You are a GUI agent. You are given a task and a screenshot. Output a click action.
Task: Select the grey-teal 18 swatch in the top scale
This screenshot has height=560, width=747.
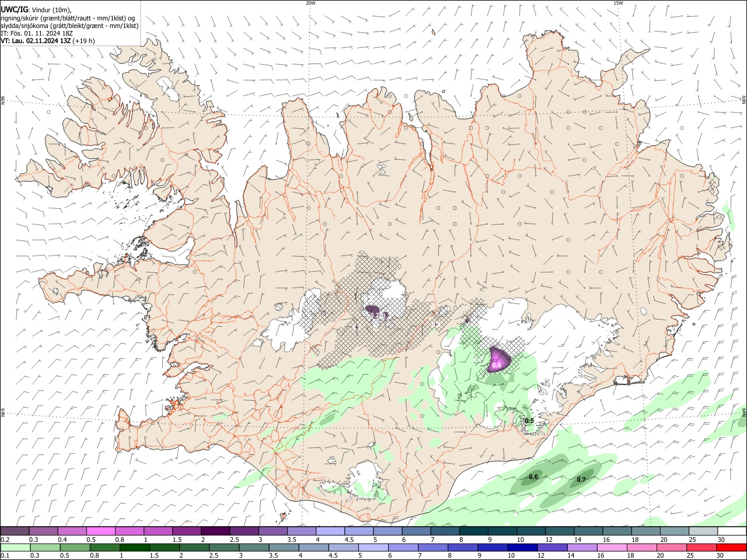(x=646, y=531)
